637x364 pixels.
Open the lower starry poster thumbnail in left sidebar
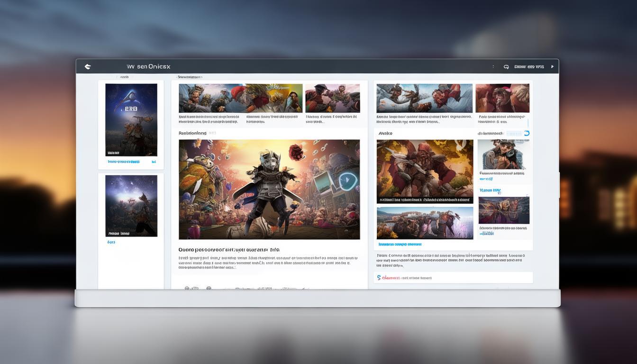point(131,206)
